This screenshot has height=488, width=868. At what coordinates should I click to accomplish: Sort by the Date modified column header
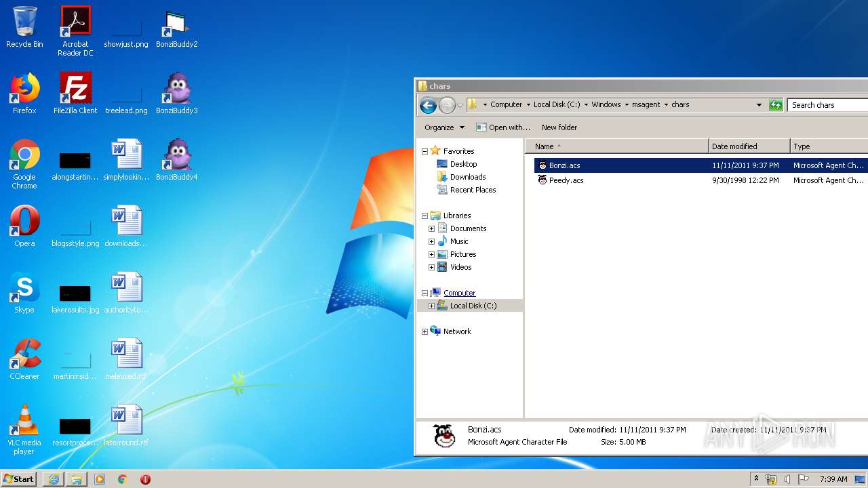click(x=749, y=146)
